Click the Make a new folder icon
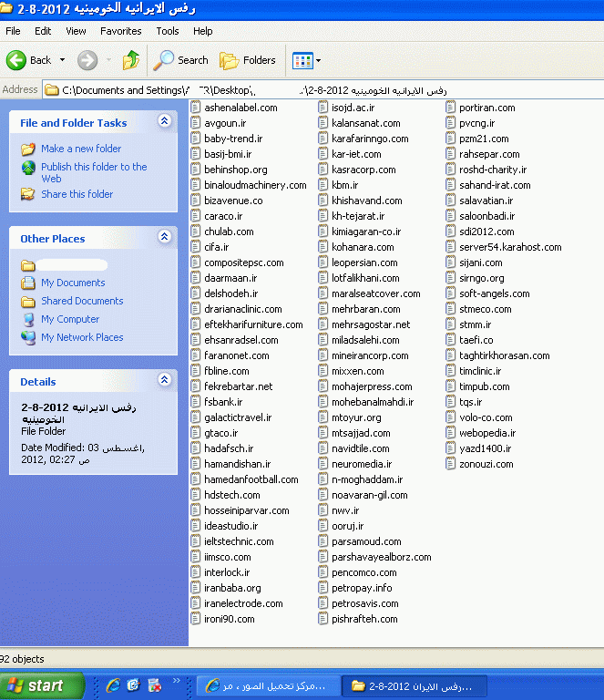Viewport: 604px width, 700px height. click(28, 149)
